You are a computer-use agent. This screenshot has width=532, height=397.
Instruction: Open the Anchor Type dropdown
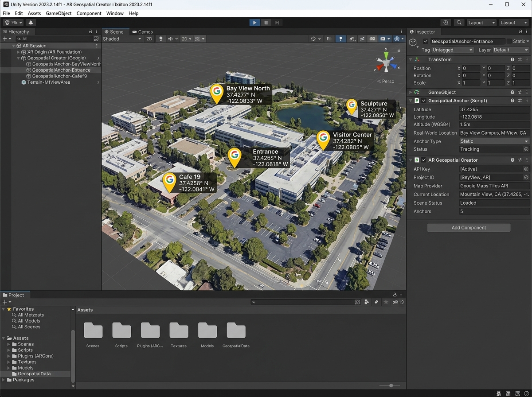pyautogui.click(x=494, y=141)
